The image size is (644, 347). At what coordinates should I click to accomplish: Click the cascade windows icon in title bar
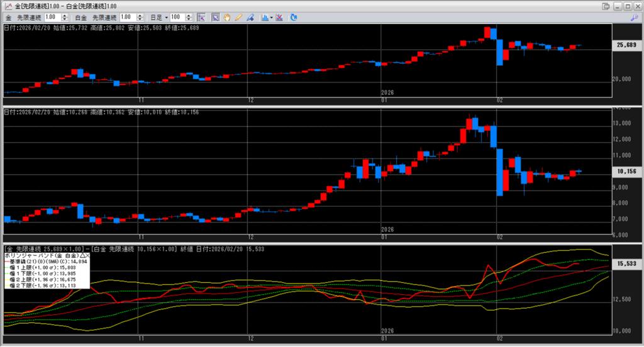pyautogui.click(x=606, y=6)
